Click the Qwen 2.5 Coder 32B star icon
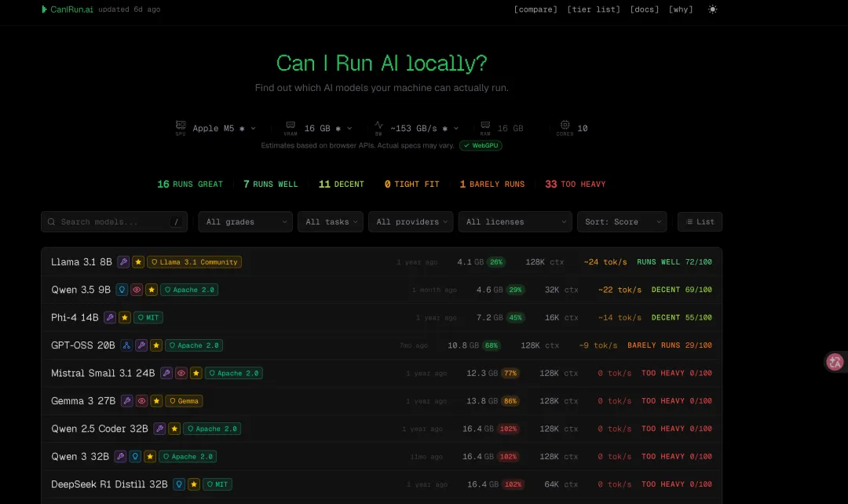The image size is (848, 504). tap(174, 429)
